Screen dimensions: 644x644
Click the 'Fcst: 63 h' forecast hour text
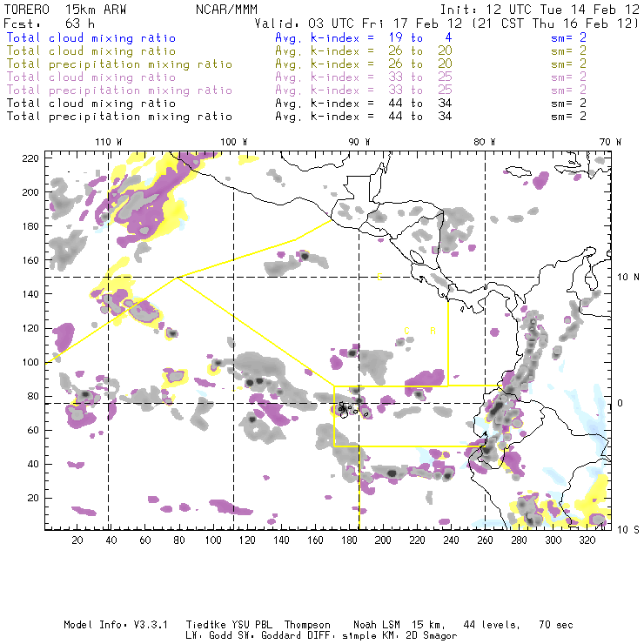tap(49, 23)
